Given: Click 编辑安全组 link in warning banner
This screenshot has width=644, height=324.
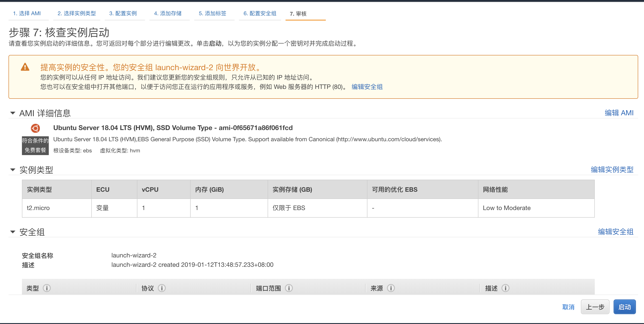Looking at the screenshot, I should 367,87.
